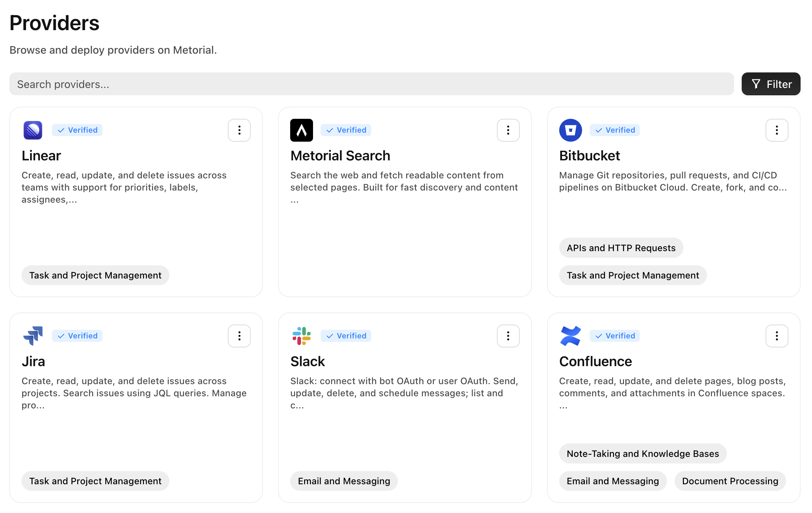Click the Slack logo icon

pos(301,336)
